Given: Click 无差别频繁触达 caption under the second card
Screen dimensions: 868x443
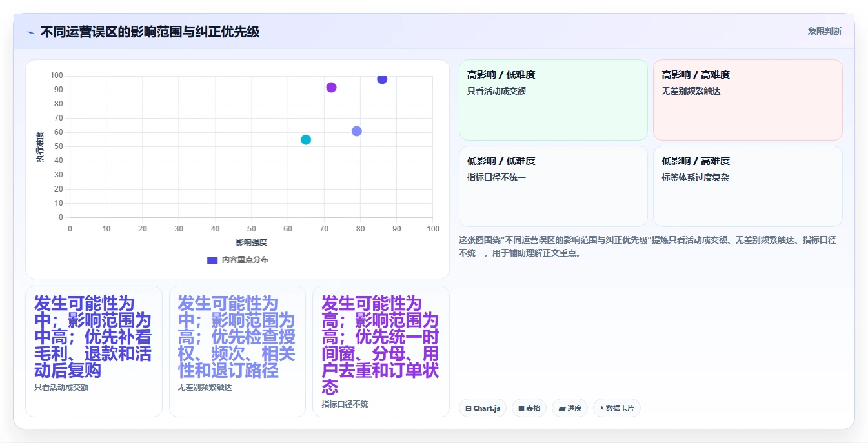Looking at the screenshot, I should coord(205,388).
